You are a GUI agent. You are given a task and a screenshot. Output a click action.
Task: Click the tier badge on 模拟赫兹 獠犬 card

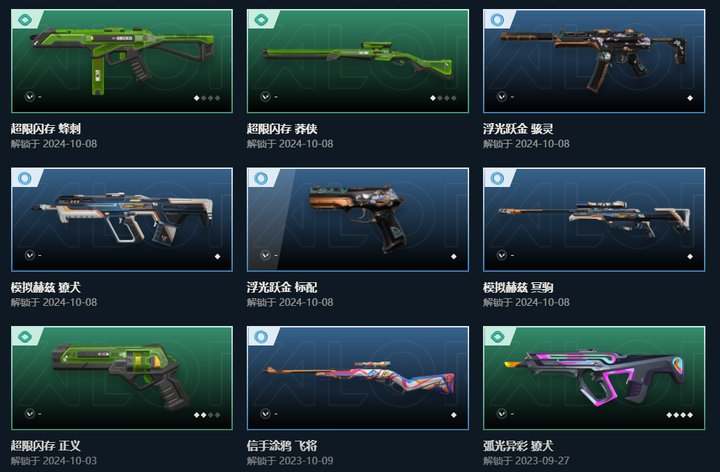pyautogui.click(x=25, y=178)
